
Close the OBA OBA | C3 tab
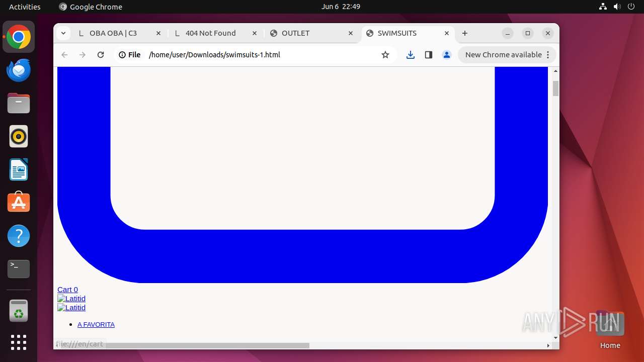pyautogui.click(x=158, y=33)
